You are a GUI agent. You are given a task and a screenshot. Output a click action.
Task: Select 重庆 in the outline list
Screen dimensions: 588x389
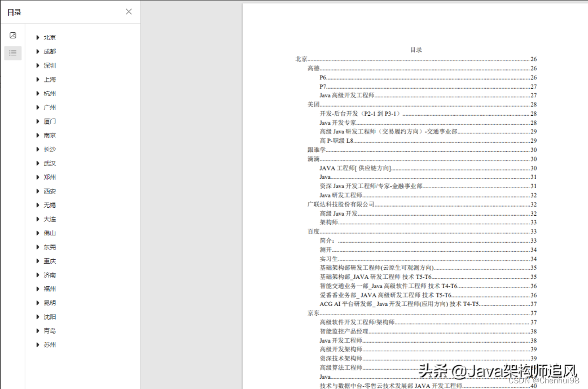click(50, 261)
